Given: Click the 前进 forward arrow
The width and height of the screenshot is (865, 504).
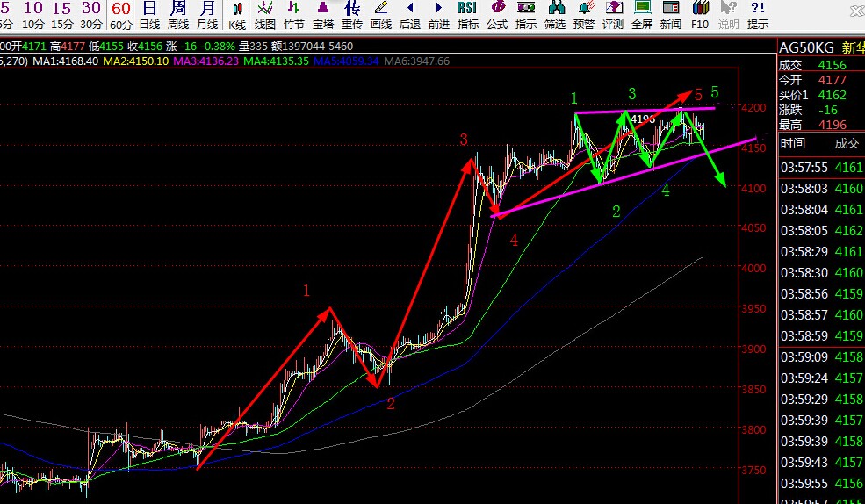Looking at the screenshot, I should pyautogui.click(x=439, y=15).
